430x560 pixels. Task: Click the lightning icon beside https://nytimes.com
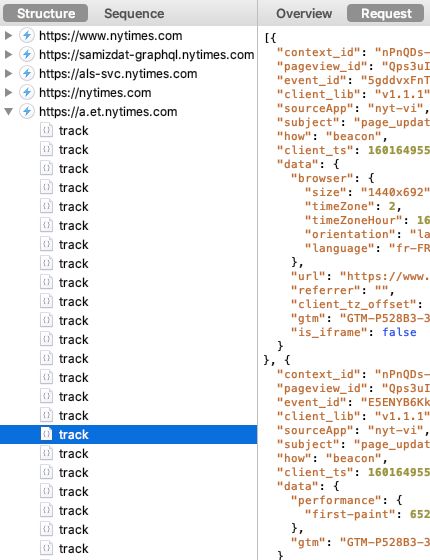click(x=27, y=92)
